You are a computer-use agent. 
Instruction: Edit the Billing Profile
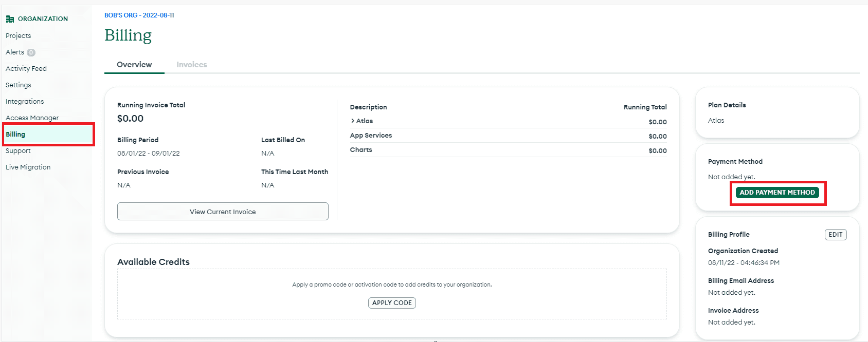point(835,235)
